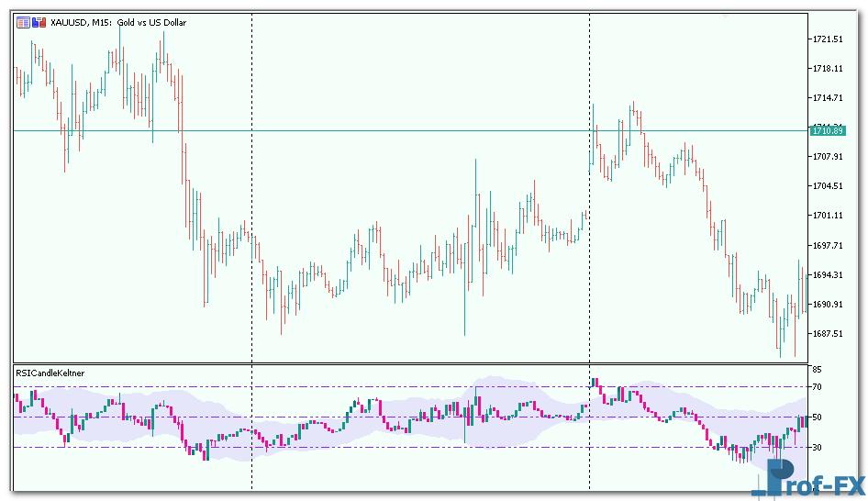Click the 1690.91 price axis label
The height and width of the screenshot is (501, 868).
827,305
